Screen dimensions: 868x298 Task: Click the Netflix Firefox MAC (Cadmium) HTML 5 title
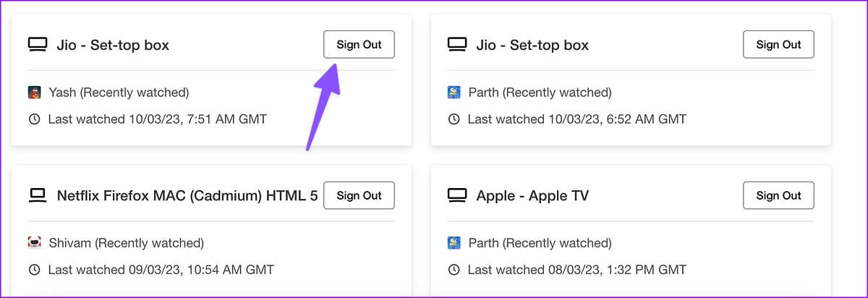[187, 195]
